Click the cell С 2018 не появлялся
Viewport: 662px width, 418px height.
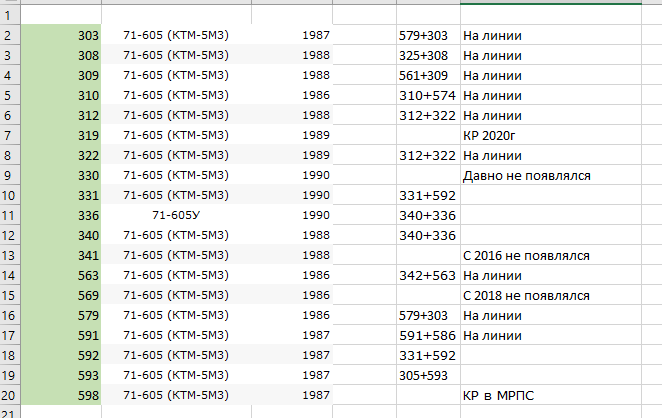[526, 295]
